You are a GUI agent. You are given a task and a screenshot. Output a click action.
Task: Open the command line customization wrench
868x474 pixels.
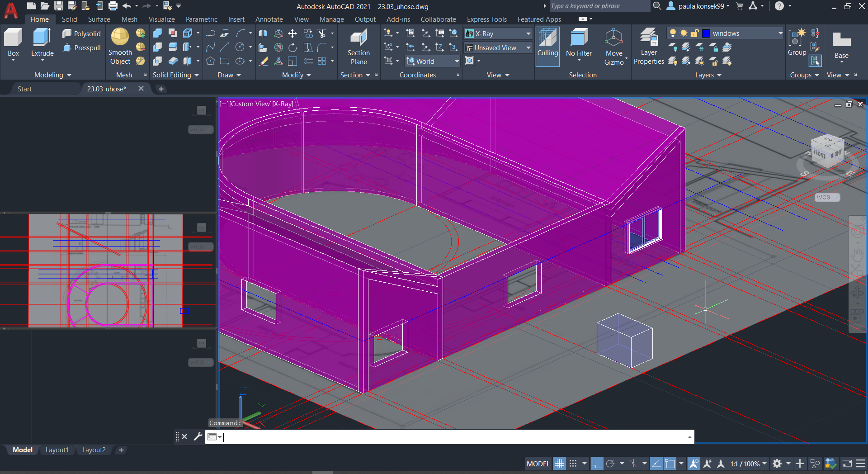pyautogui.click(x=198, y=436)
